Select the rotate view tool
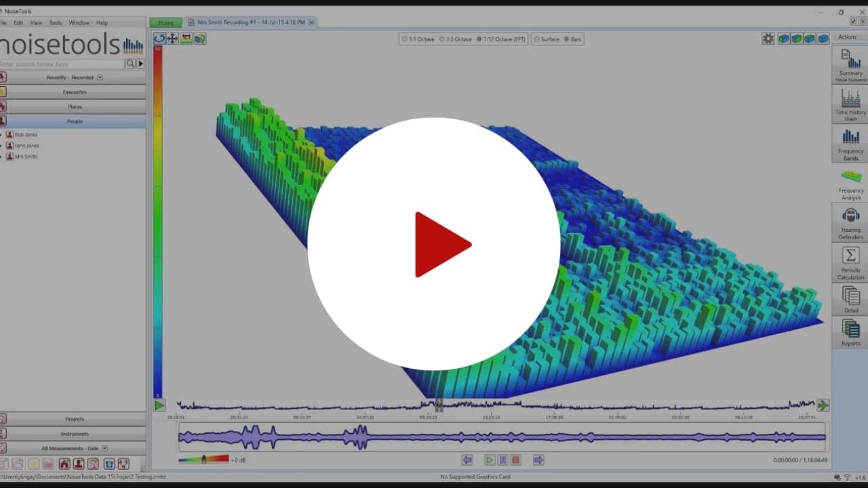Image resolution: width=868 pixels, height=488 pixels. (159, 39)
